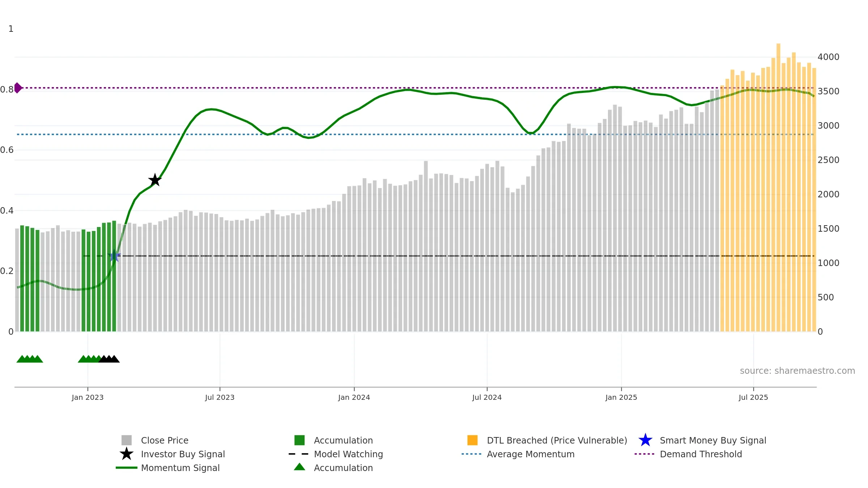Click the Investor Buy Signal legend star
The image size is (868, 488).
(x=127, y=454)
